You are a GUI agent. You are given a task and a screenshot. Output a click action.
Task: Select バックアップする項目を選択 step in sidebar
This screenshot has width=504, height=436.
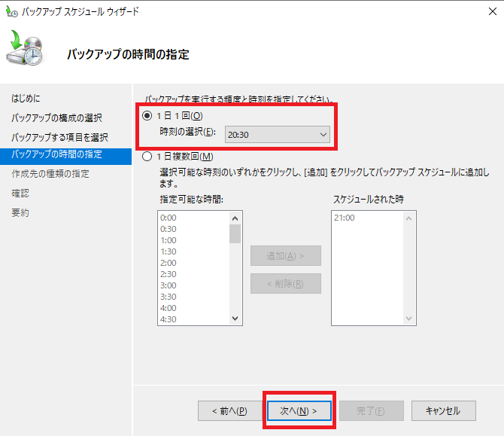[59, 137]
